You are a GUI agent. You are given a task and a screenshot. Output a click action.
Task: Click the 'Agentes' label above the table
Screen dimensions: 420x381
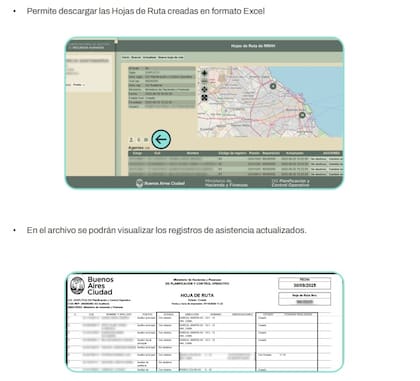click(136, 147)
